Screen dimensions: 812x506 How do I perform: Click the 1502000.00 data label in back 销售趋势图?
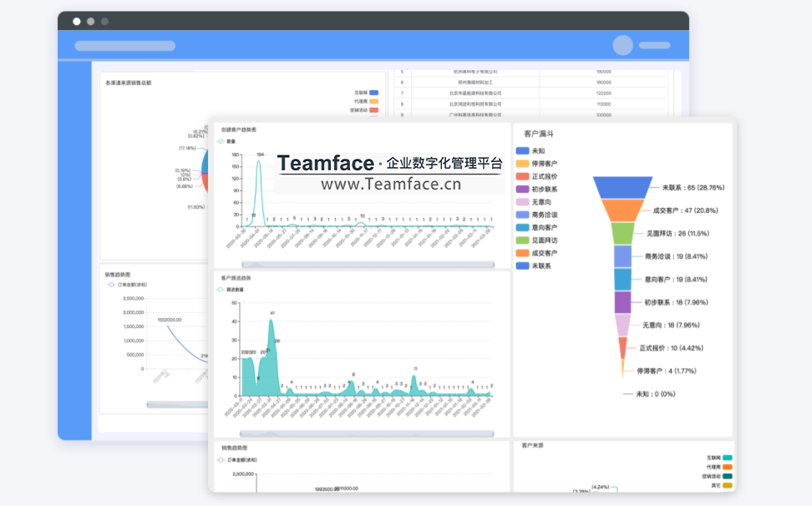(170, 320)
